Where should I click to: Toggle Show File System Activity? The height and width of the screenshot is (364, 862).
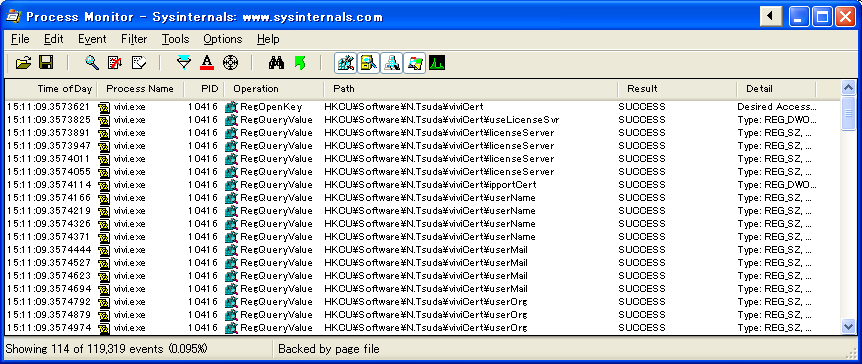point(368,63)
